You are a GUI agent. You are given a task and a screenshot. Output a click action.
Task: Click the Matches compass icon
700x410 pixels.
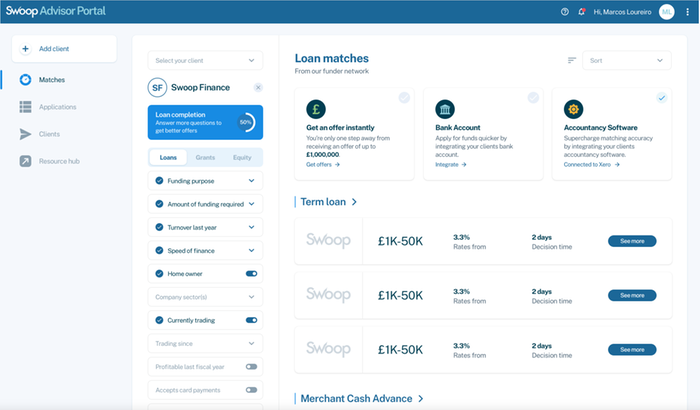coord(25,79)
